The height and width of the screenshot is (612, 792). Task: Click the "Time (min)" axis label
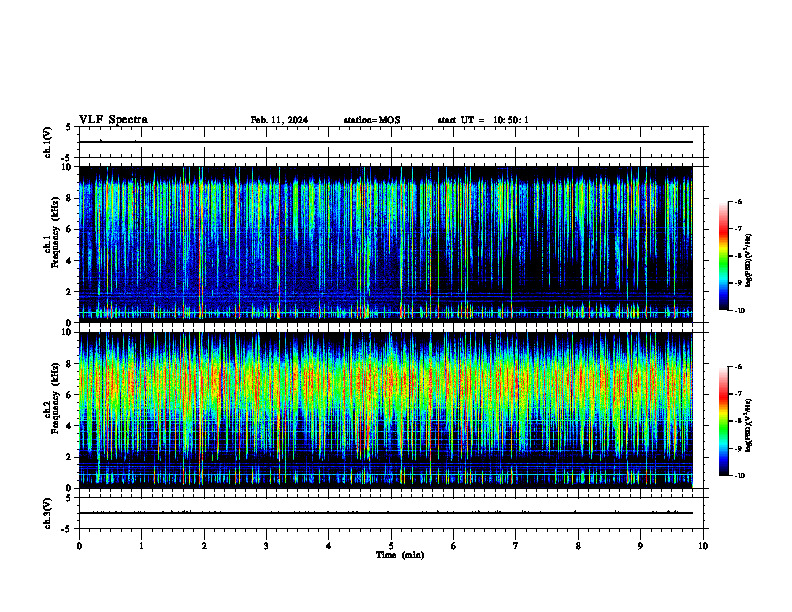(400, 555)
